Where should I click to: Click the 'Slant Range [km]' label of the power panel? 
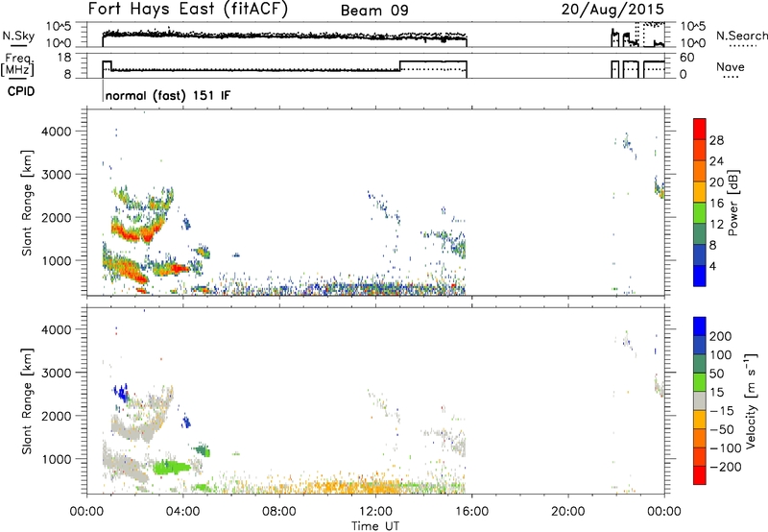pyautogui.click(x=27, y=203)
